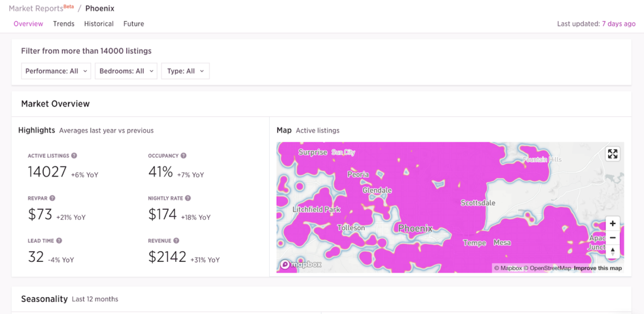Open help icon next to Occupancy
The width and height of the screenshot is (644, 314).
point(184,156)
